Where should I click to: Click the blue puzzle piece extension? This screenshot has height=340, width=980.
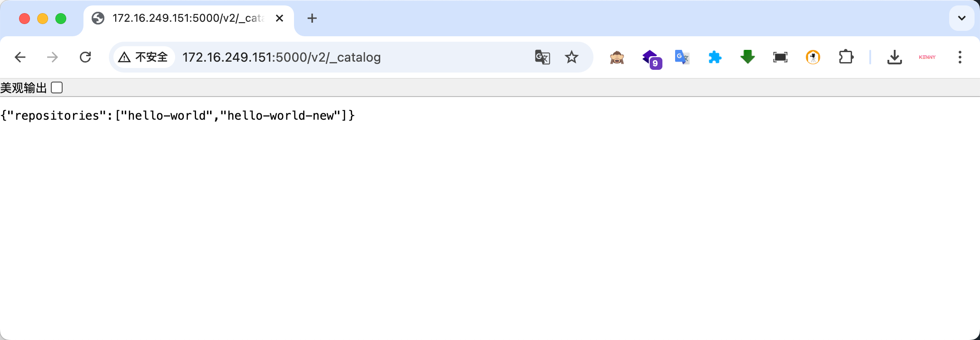[715, 57]
